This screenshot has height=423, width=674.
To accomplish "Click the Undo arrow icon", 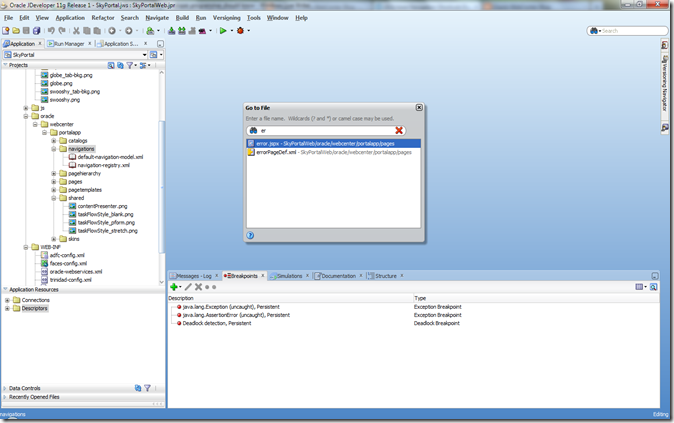I will click(x=51, y=31).
